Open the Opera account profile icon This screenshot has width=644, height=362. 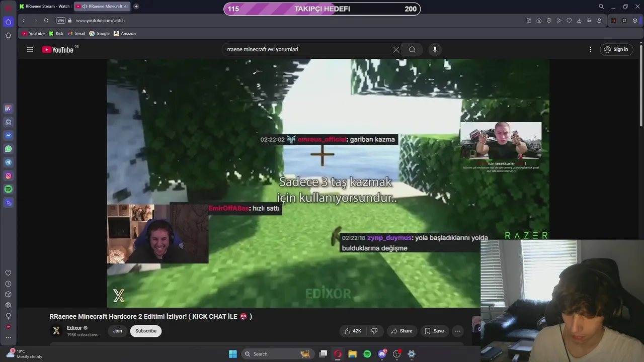tap(599, 21)
